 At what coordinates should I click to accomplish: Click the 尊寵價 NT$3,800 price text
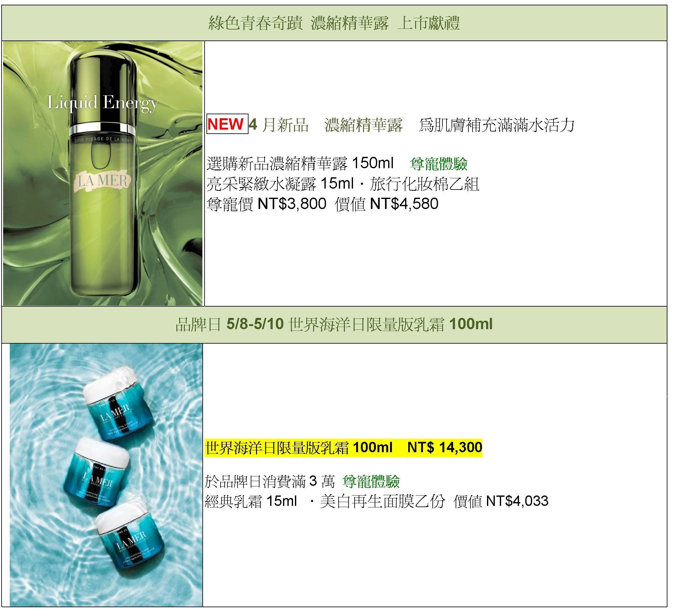coord(266,204)
